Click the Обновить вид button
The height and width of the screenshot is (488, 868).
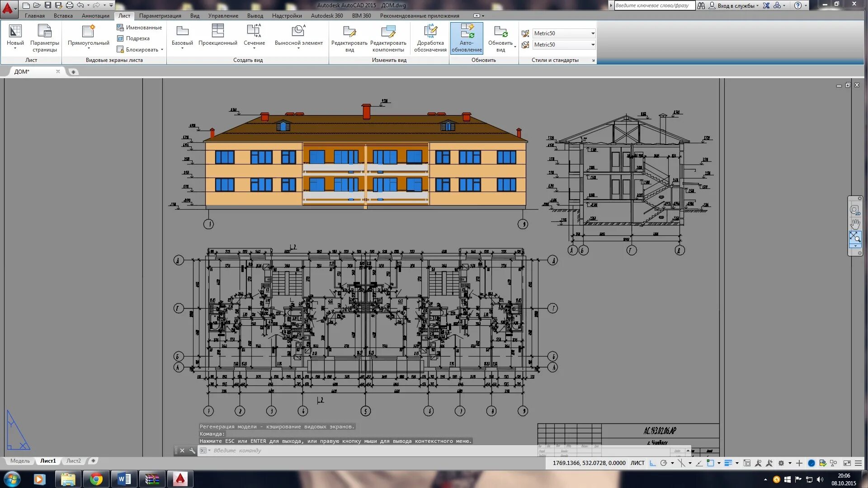point(500,31)
